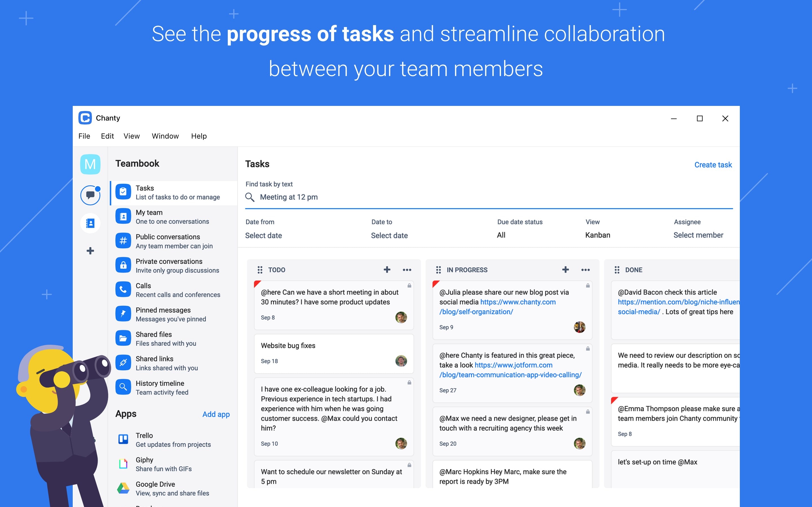Click the Tasks icon in sidebar
The width and height of the screenshot is (812, 507).
[123, 192]
